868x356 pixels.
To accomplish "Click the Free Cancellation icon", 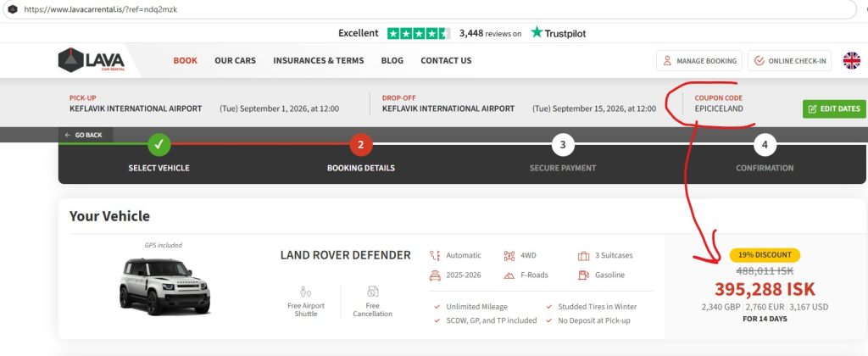I will (x=373, y=292).
